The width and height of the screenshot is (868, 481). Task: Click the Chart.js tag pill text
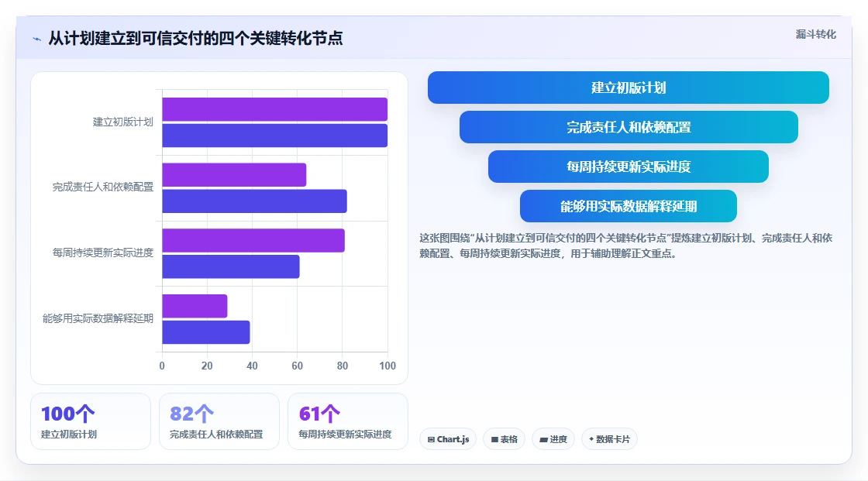pos(453,439)
